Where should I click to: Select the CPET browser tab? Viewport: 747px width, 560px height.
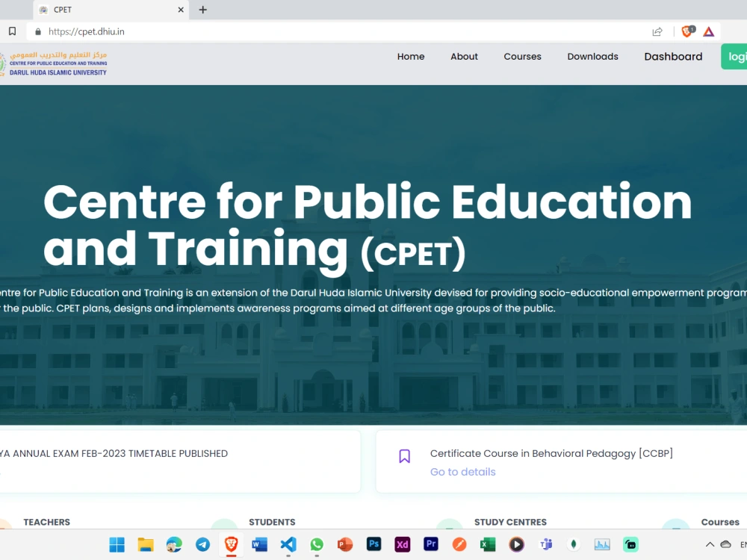click(111, 10)
